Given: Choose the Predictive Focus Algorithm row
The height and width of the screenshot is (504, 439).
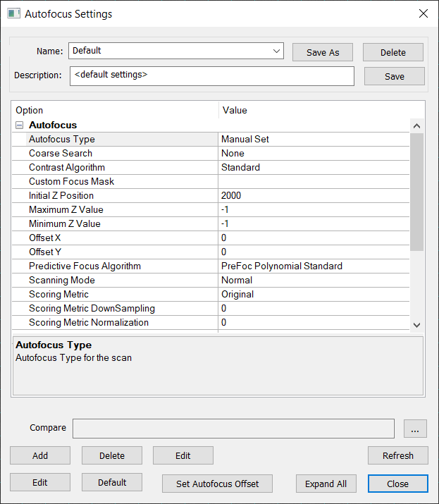Looking at the screenshot, I should pyautogui.click(x=85, y=266).
